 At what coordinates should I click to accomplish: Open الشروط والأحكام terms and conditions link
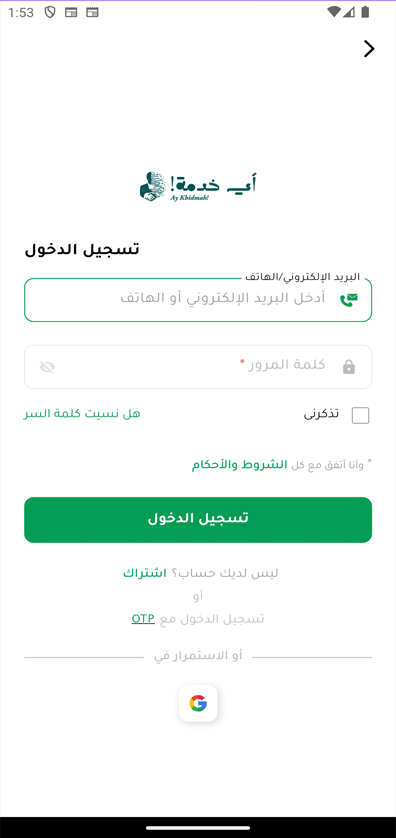(239, 464)
